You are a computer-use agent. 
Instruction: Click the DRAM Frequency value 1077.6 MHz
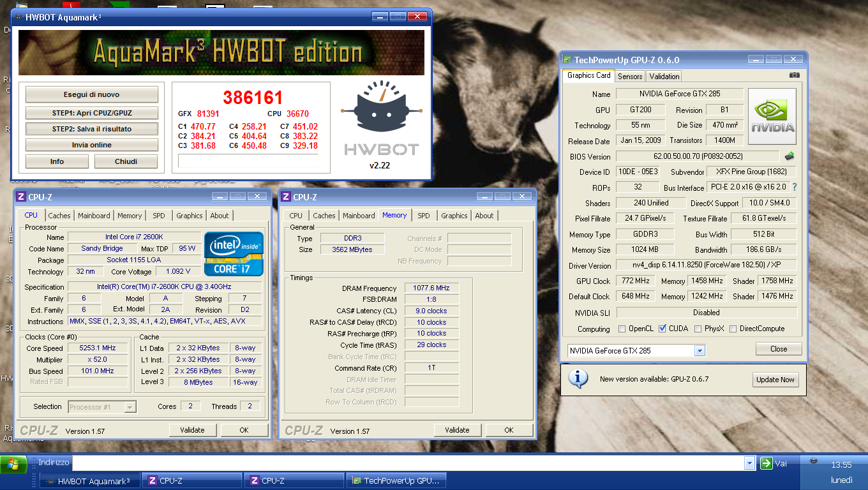point(431,288)
